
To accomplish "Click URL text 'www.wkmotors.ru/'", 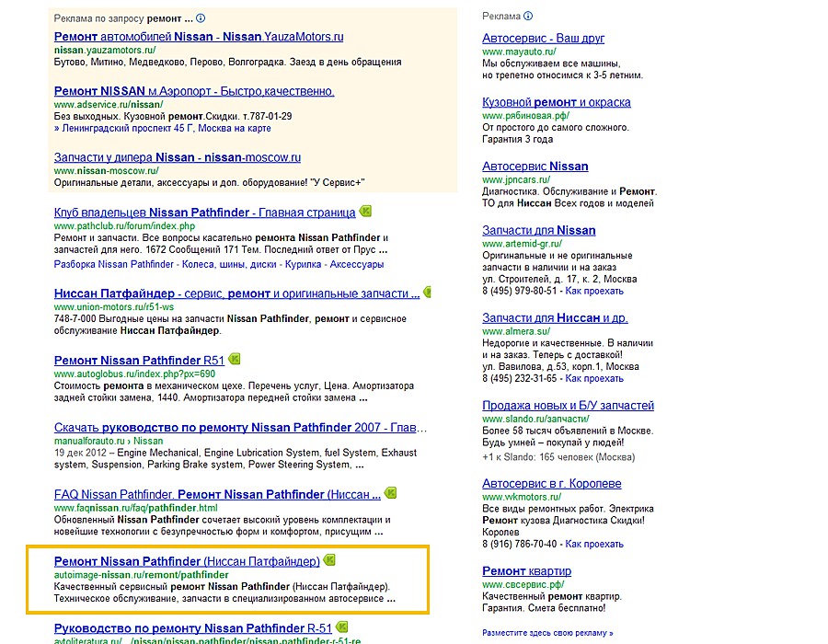I will pos(522,497).
